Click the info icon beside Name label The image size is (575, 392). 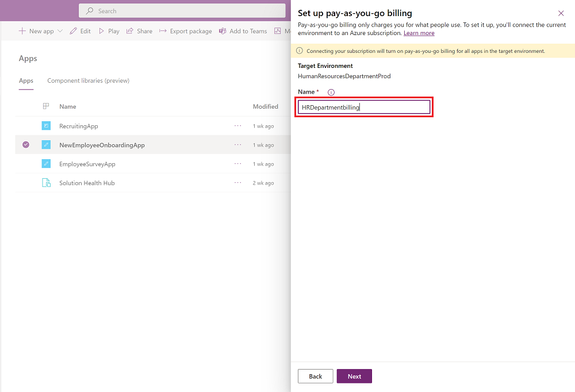(331, 92)
